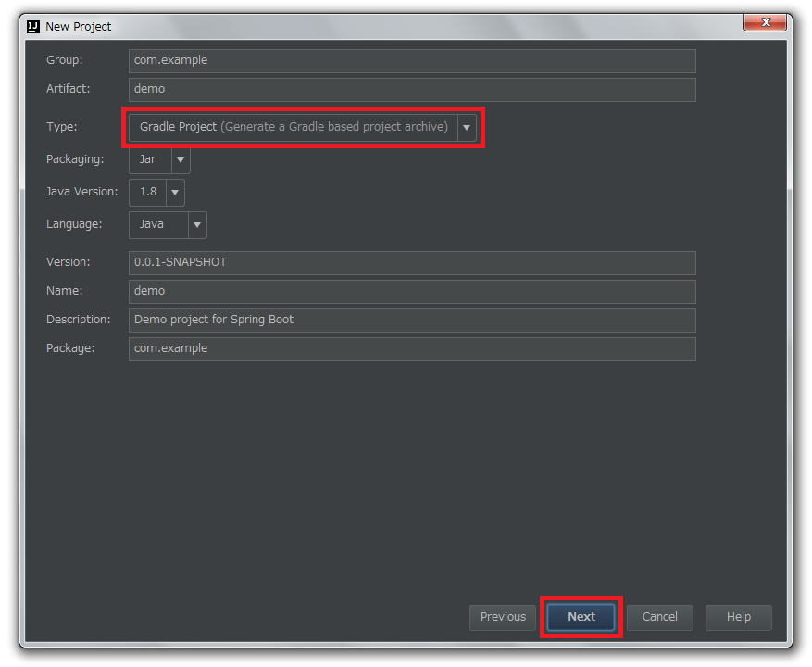Go back with the Previous button
Screen dimensions: 812x667
pyautogui.click(x=503, y=617)
